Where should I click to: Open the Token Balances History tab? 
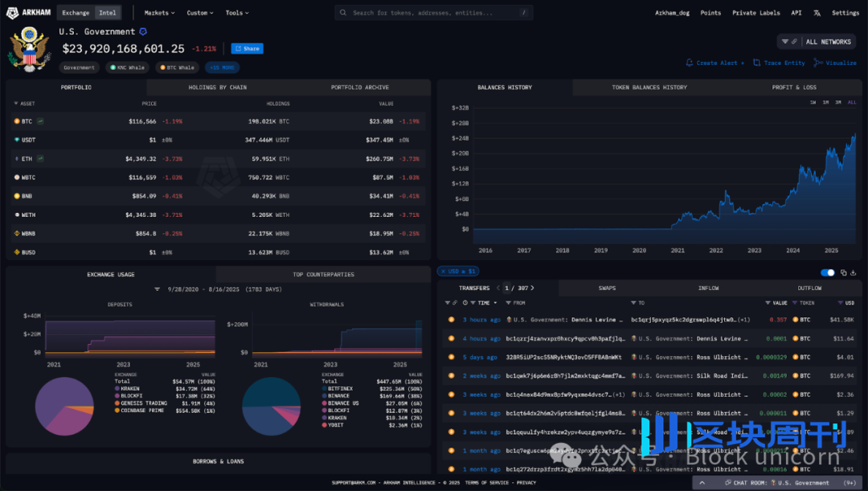[x=649, y=88]
